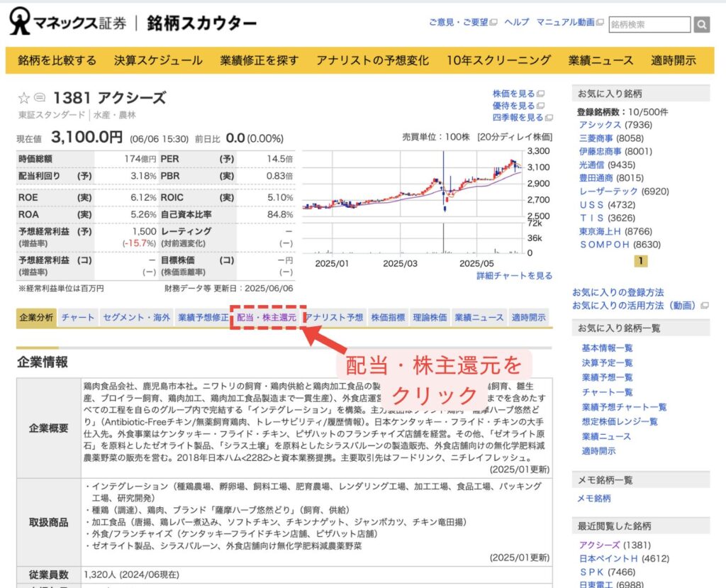726x588 pixels.
Task: Select the 企業分析 tab
Action: pos(36,317)
